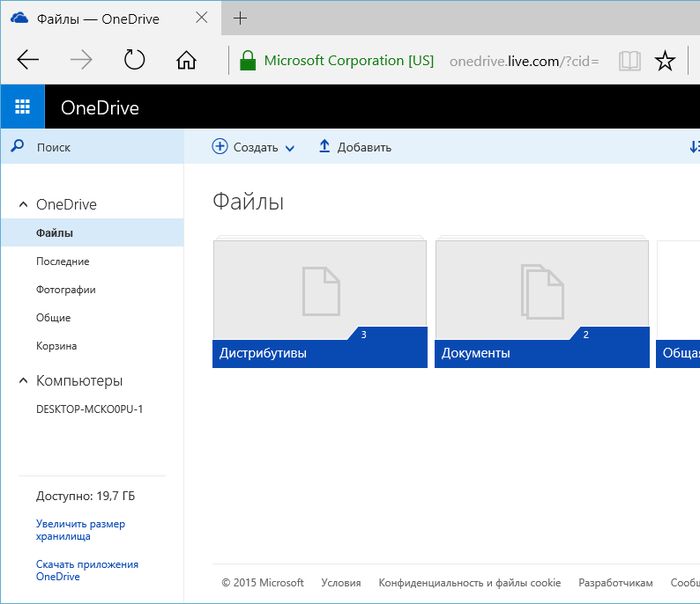Collapse the Компьютеры section
700x604 pixels.
23,381
